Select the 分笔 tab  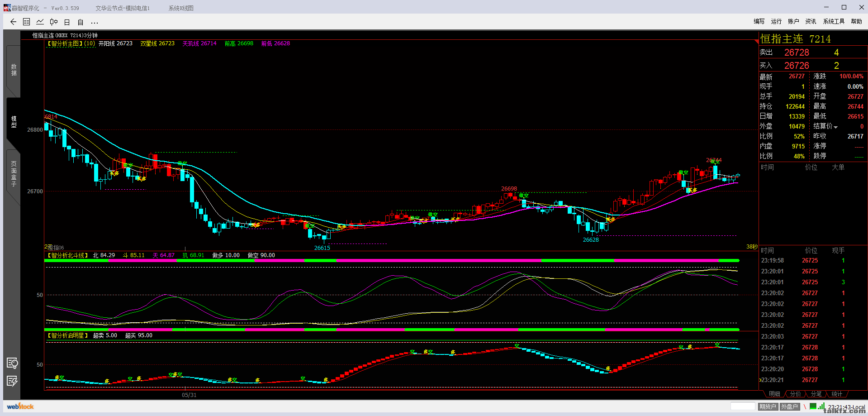816,394
